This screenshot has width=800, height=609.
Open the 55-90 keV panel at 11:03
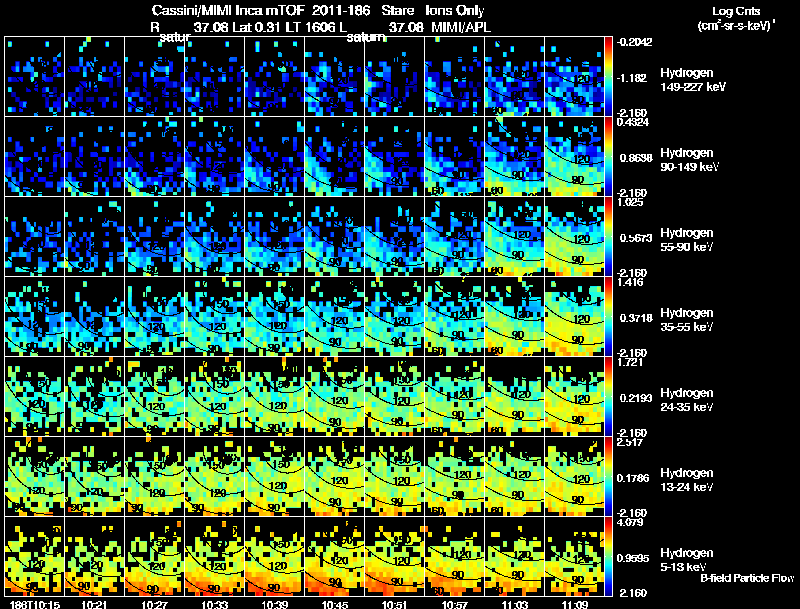click(514, 236)
